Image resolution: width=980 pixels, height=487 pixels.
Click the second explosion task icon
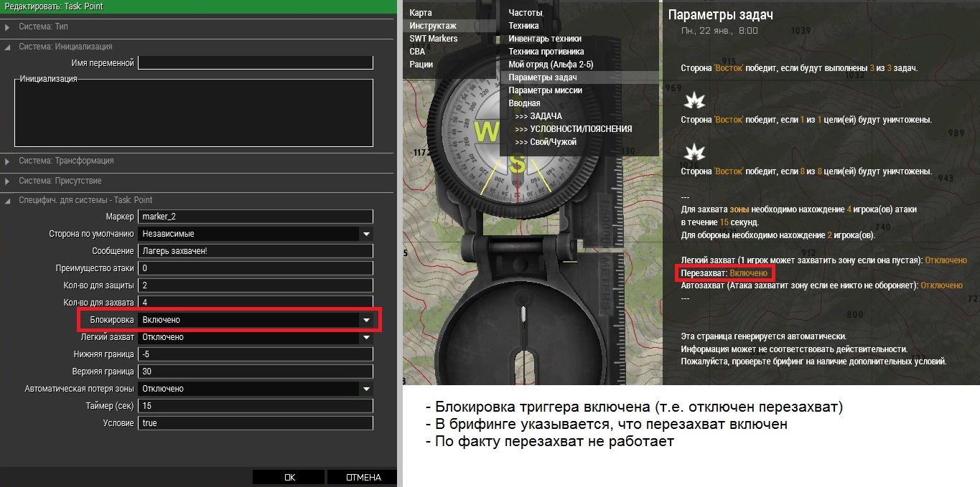pos(694,151)
